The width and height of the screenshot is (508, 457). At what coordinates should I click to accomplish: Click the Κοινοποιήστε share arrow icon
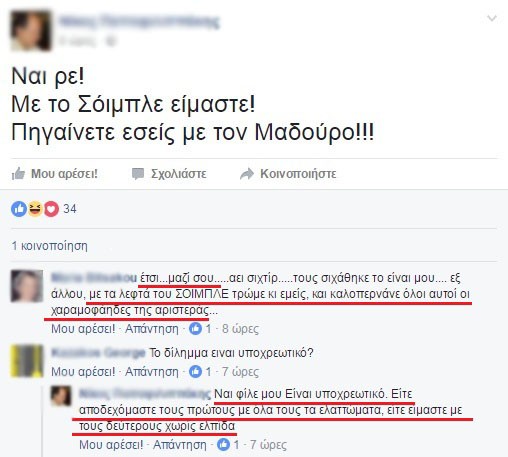click(x=247, y=174)
